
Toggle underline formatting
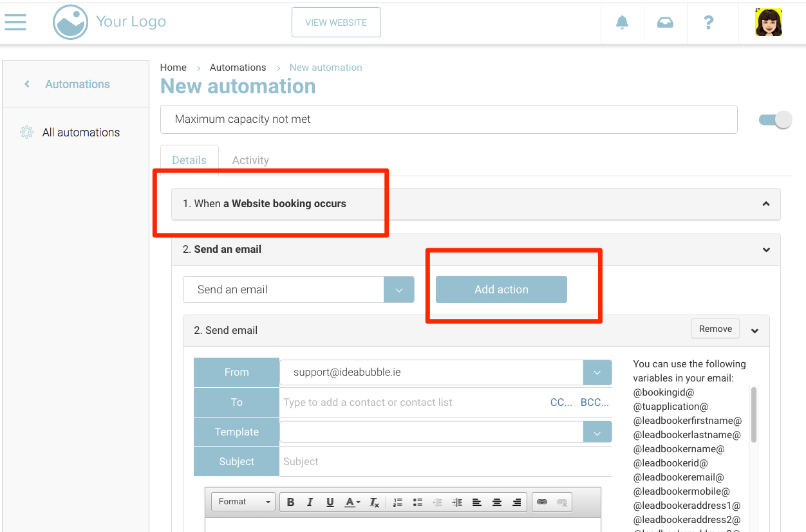pyautogui.click(x=330, y=502)
